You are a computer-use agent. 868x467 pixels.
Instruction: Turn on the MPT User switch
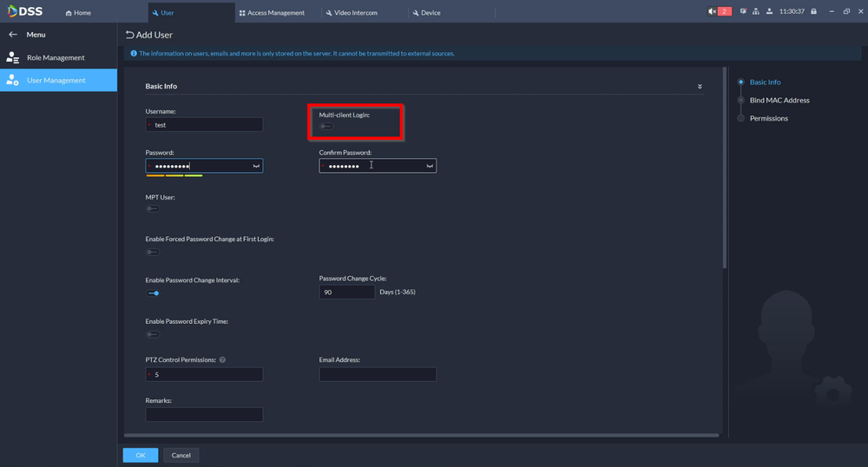point(153,209)
